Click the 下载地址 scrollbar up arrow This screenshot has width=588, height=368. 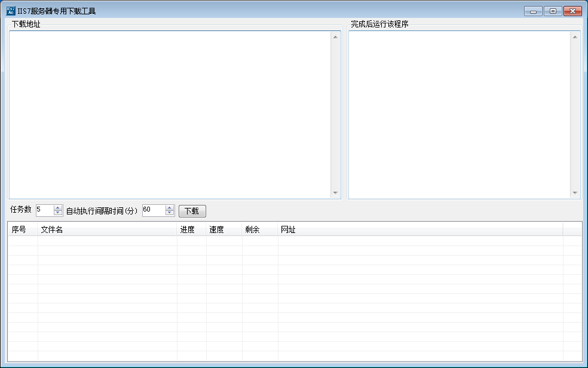335,36
